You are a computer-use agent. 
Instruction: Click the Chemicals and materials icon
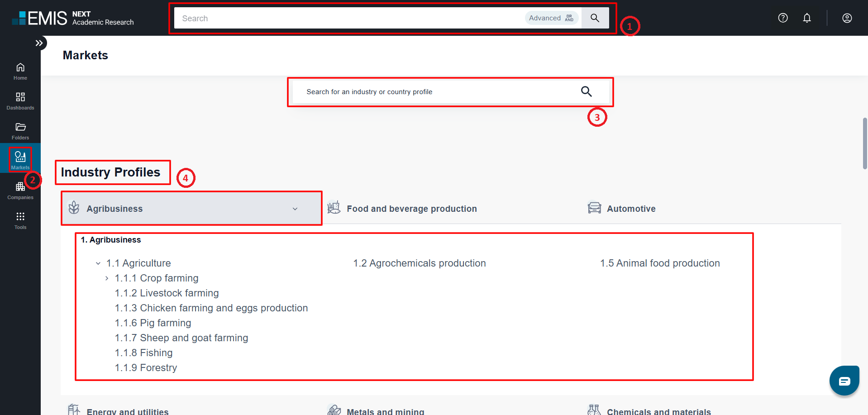pos(594,410)
